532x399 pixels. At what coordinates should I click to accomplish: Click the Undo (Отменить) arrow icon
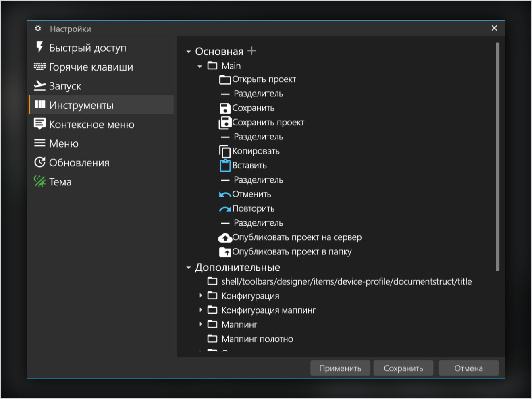(225, 195)
